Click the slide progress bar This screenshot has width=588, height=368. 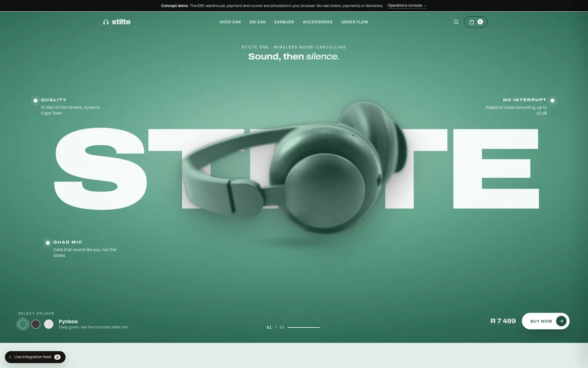[304, 327]
